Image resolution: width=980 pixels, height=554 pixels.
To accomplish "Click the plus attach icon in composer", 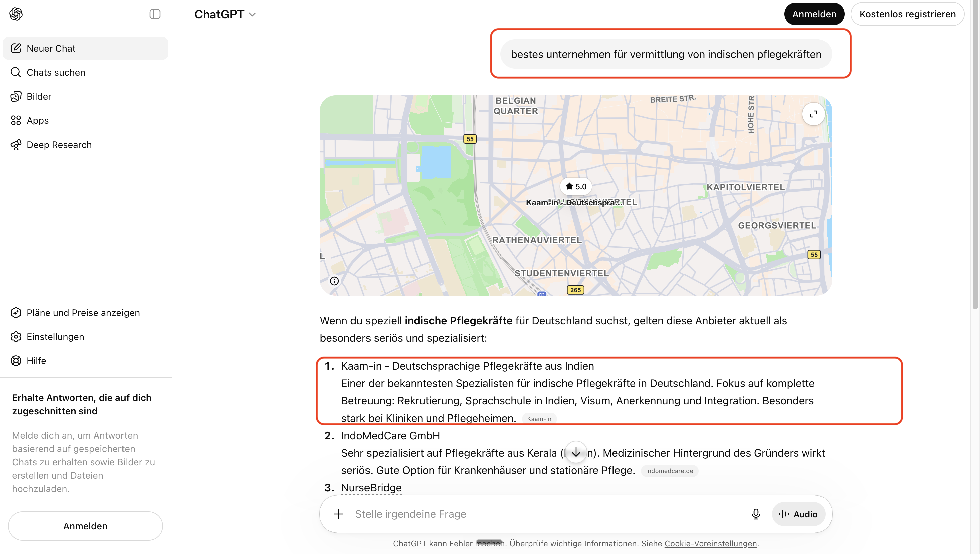I will [338, 514].
